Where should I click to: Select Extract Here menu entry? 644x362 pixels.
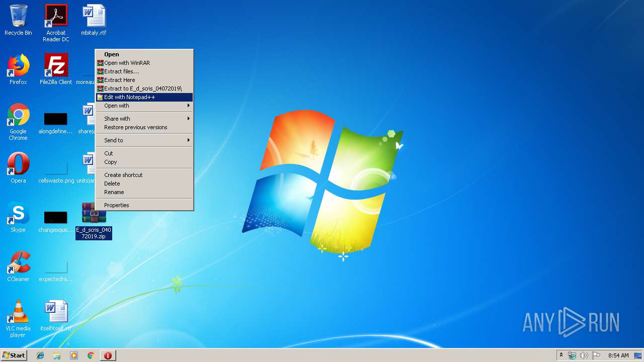144,80
